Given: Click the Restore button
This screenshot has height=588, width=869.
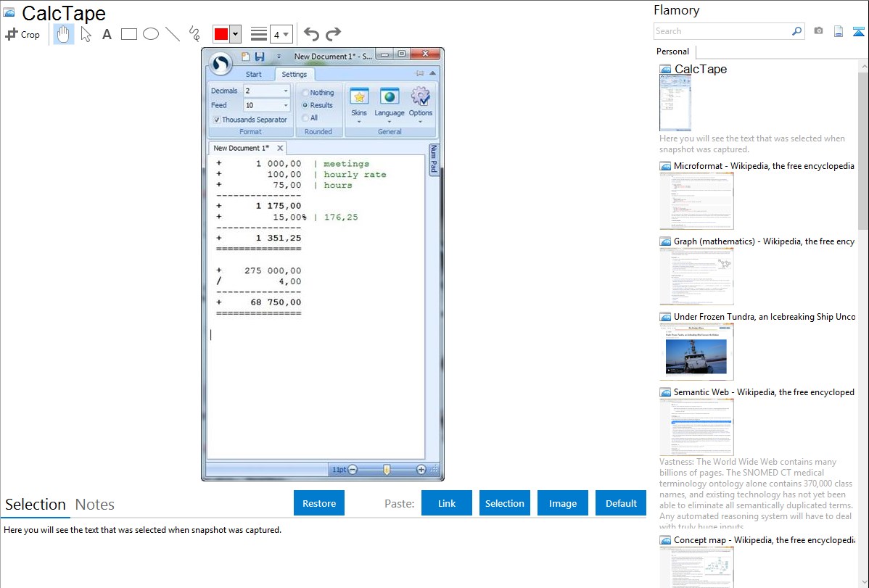Looking at the screenshot, I should [x=319, y=503].
